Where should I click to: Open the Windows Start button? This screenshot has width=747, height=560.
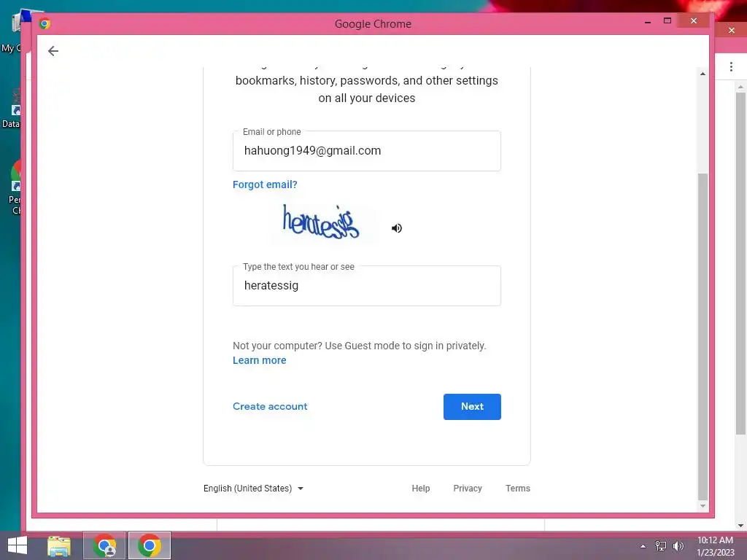coord(18,545)
